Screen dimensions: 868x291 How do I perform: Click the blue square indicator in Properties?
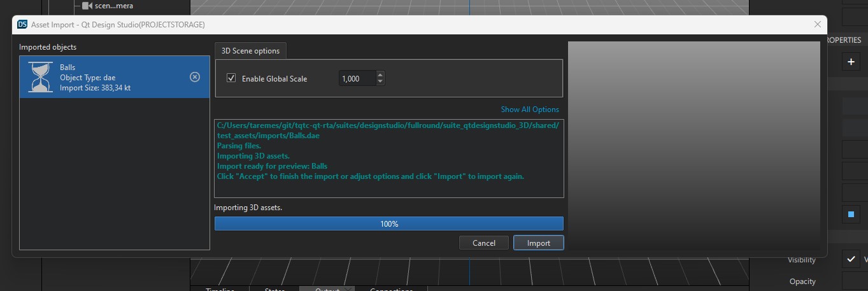click(x=851, y=215)
